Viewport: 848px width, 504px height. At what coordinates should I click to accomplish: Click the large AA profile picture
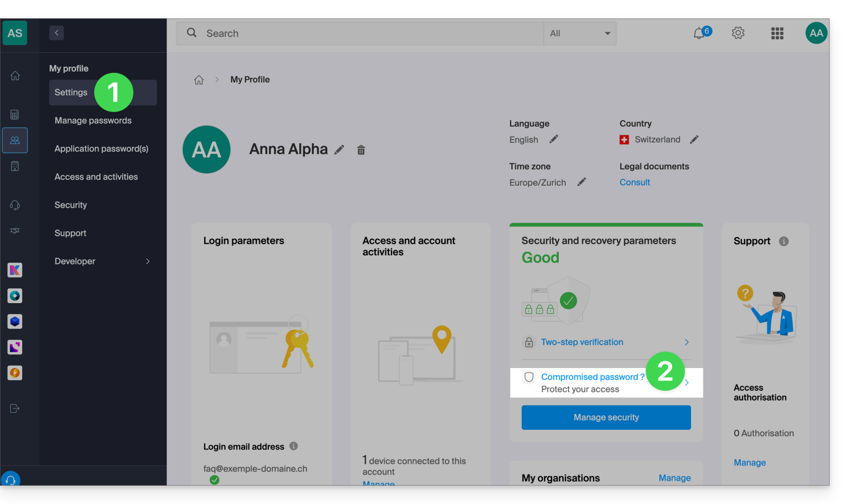pyautogui.click(x=206, y=149)
